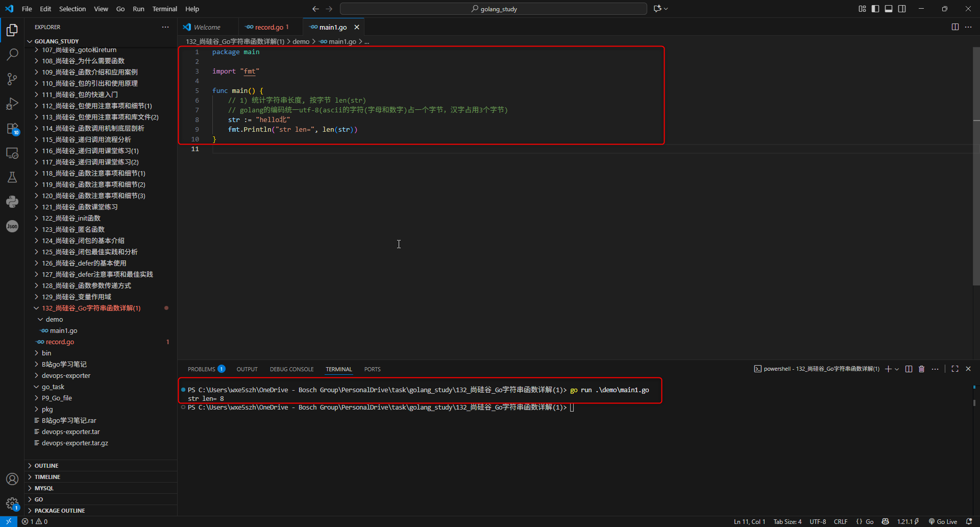980x527 pixels.
Task: Click the Ln 11, Col 1 status
Action: [x=749, y=521]
